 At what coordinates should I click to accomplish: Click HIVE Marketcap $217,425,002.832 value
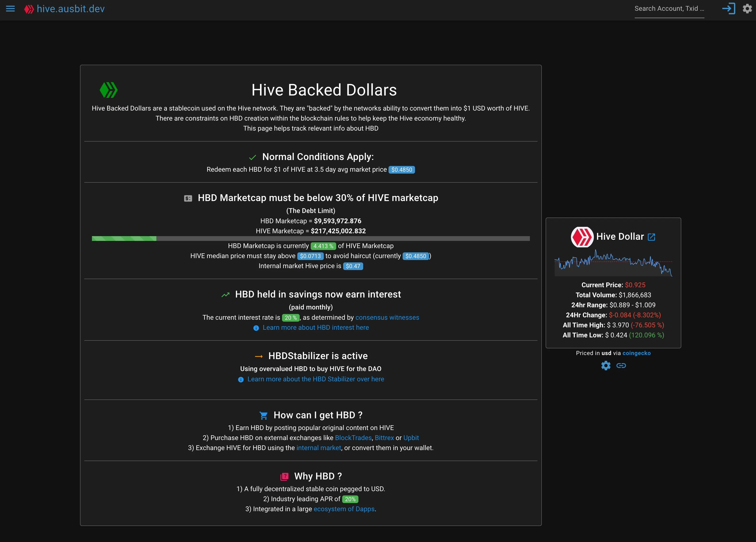click(338, 231)
